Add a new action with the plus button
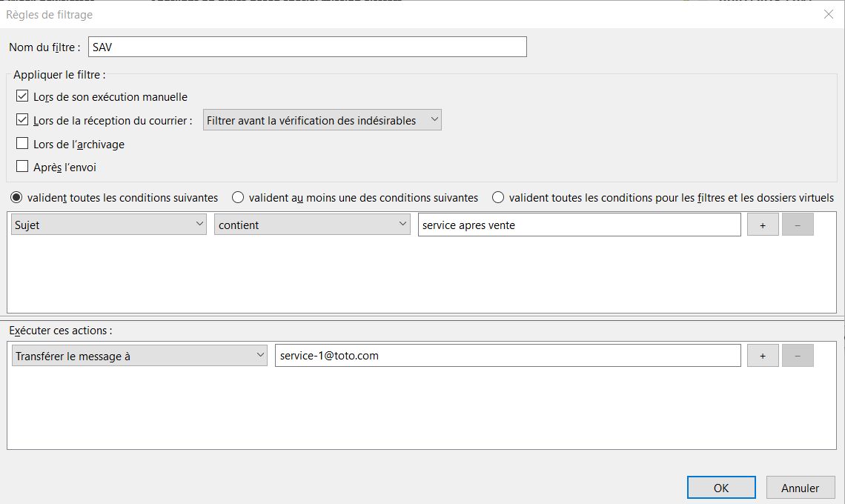Viewport: 845px width, 504px height. click(762, 356)
